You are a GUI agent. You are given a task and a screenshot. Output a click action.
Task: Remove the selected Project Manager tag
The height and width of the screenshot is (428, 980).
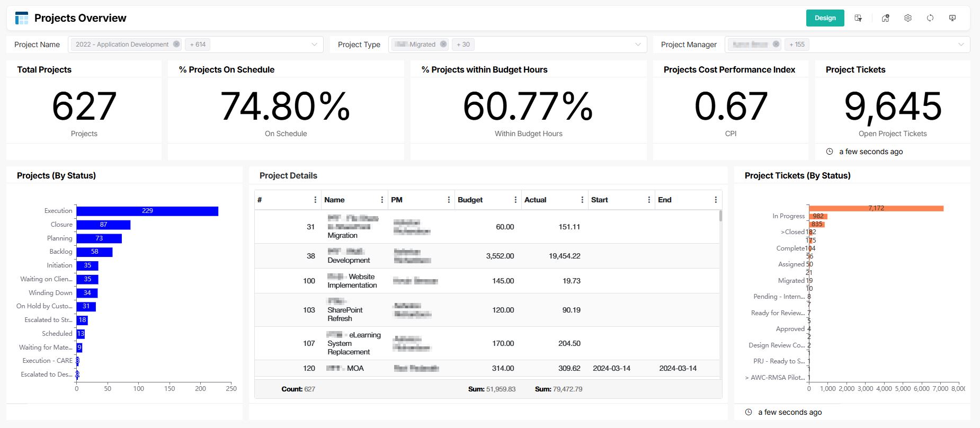[x=776, y=44]
